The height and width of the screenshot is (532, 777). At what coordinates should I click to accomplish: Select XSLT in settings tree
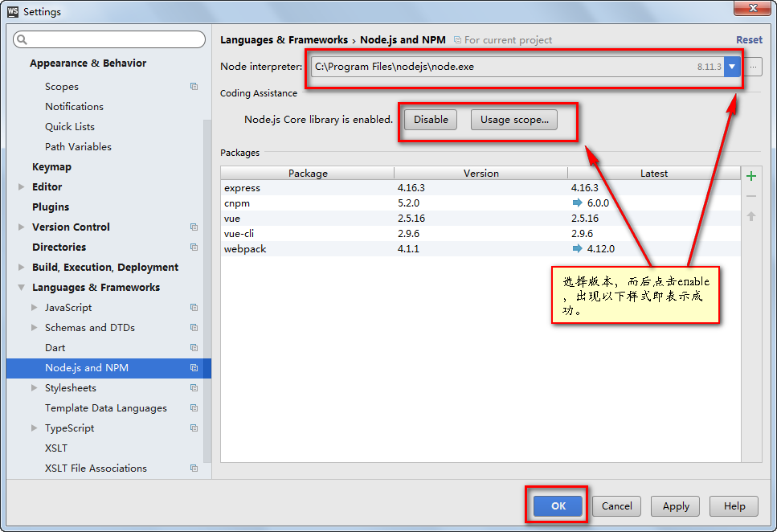point(56,448)
